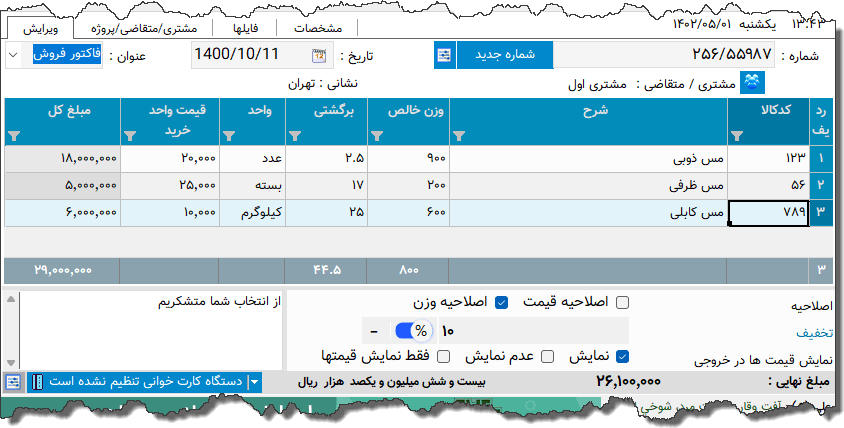This screenshot has width=844, height=428.
Task: Expand the عنوان dropdown arrow
Action: click(x=14, y=55)
